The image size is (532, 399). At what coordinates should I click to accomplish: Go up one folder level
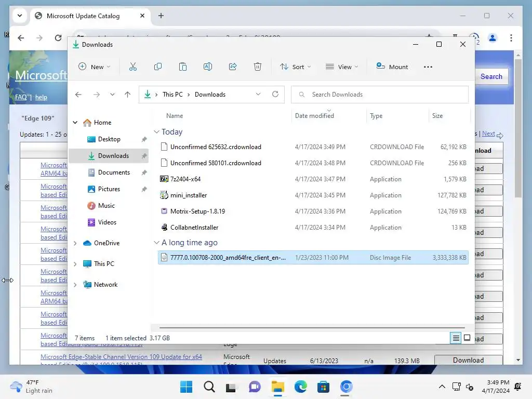(128, 95)
